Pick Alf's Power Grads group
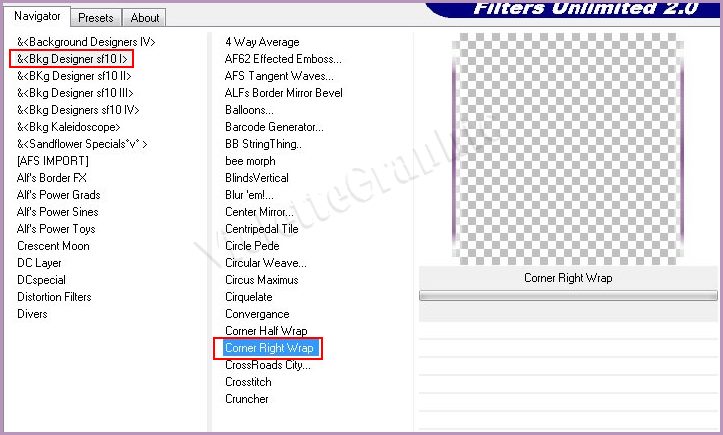Viewport: 723px width, 435px height. (58, 195)
